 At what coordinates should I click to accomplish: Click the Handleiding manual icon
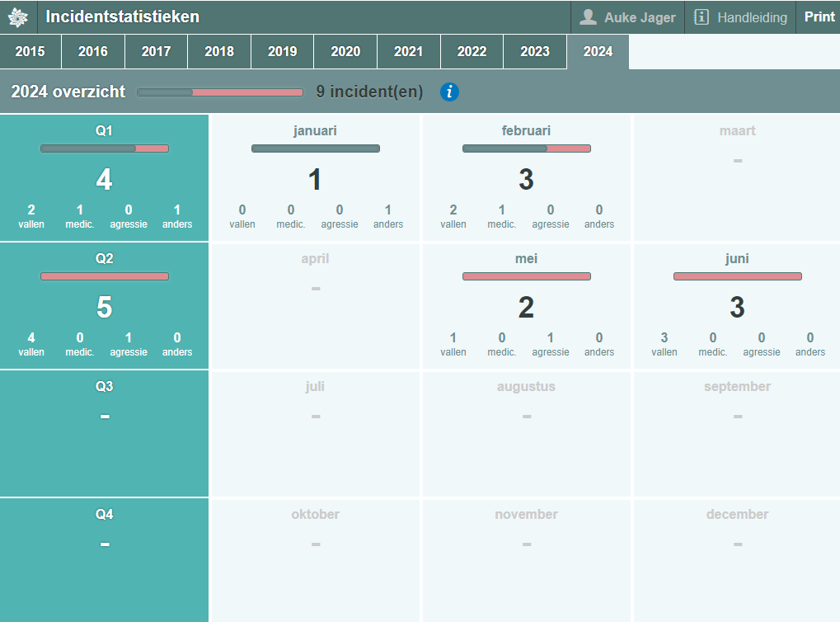(x=702, y=17)
